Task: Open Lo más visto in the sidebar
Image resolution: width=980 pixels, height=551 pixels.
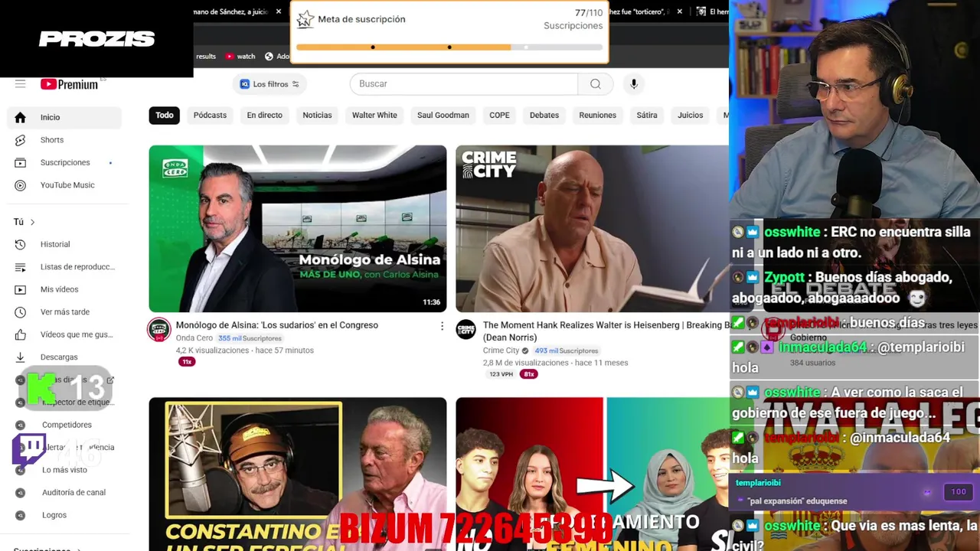Action: [64, 470]
